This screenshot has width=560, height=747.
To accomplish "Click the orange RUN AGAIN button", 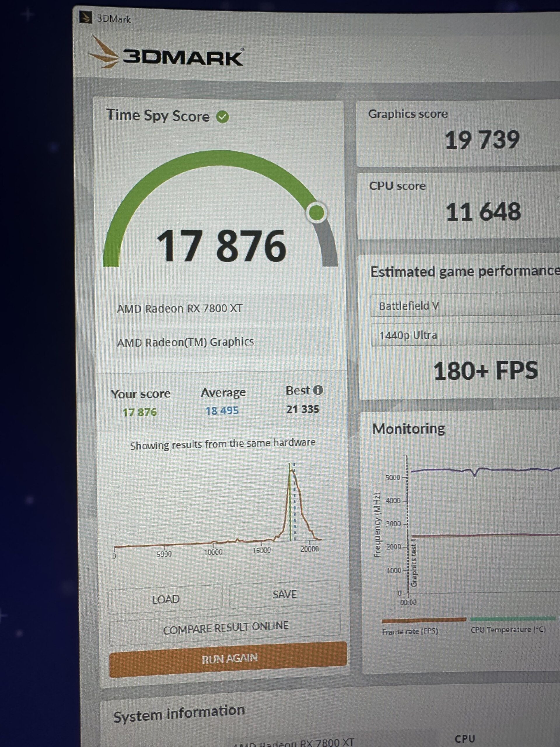I will tap(229, 659).
